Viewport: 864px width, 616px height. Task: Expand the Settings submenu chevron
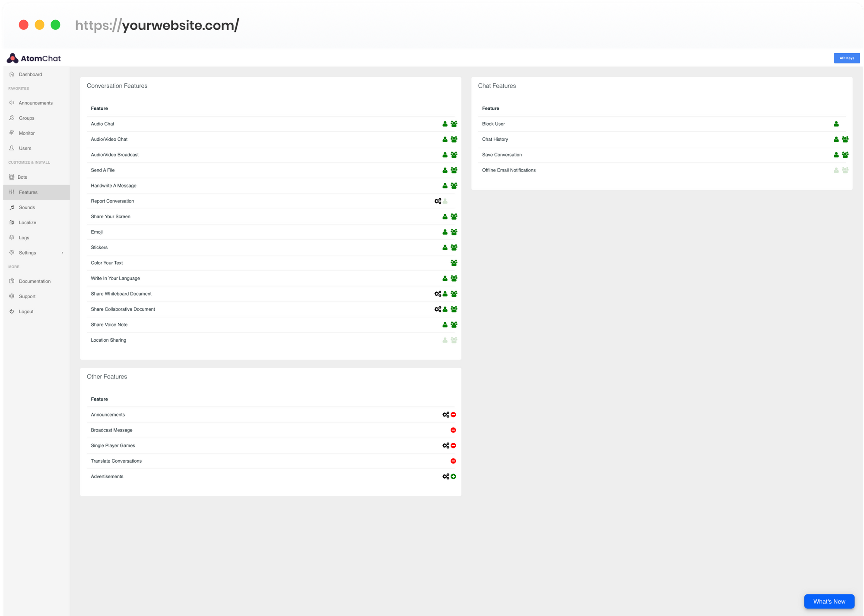[x=62, y=252]
